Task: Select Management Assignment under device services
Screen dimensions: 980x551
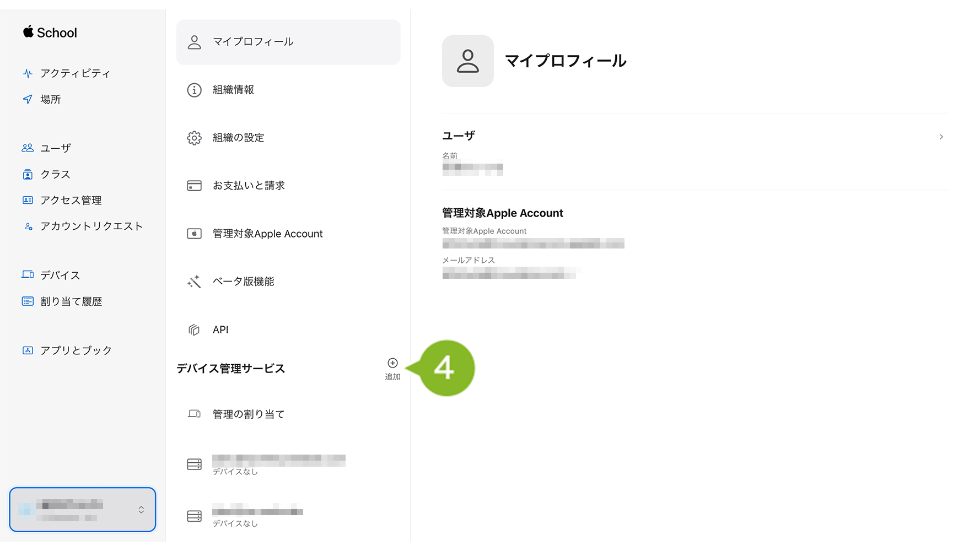Action: (x=249, y=414)
